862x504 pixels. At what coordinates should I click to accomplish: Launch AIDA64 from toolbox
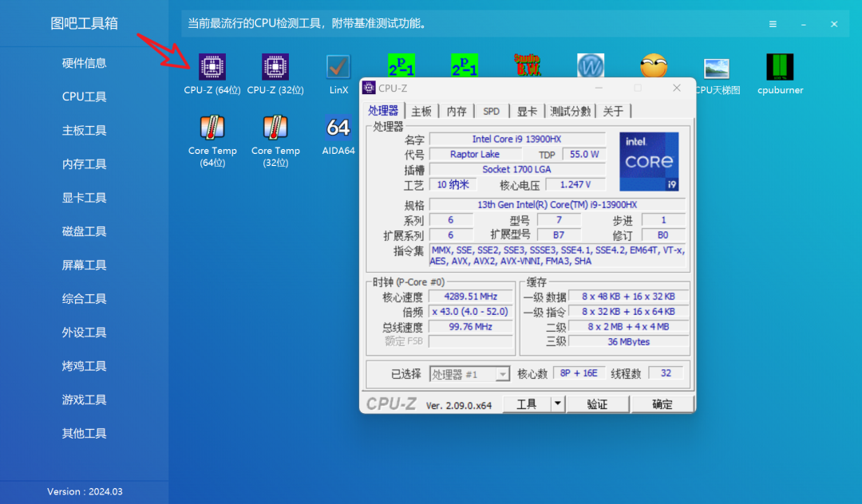(x=338, y=135)
